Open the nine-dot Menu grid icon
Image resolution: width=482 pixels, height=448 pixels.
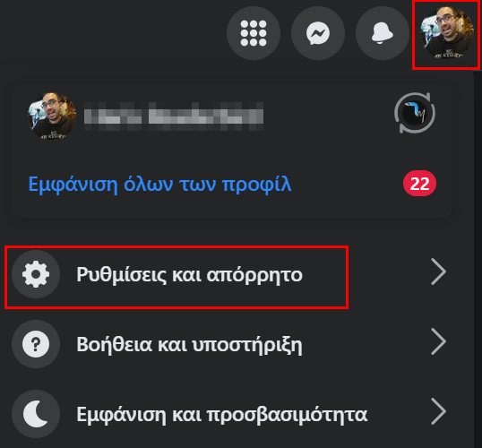254,33
